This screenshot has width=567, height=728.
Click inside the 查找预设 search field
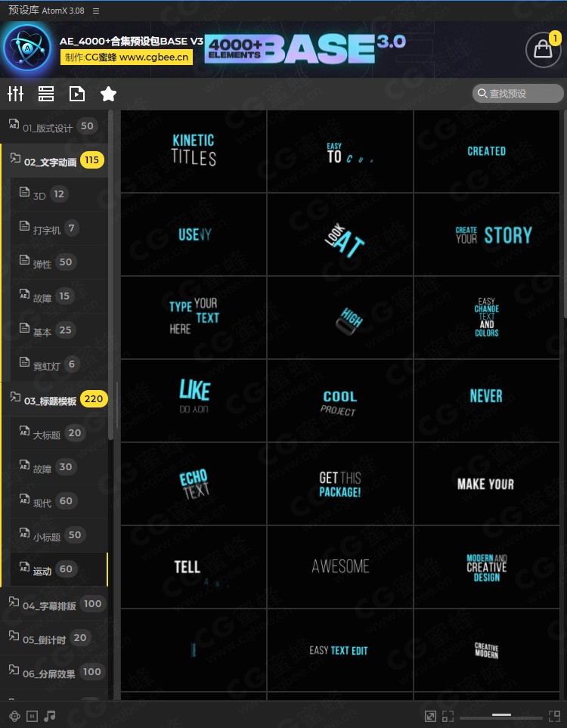click(518, 93)
